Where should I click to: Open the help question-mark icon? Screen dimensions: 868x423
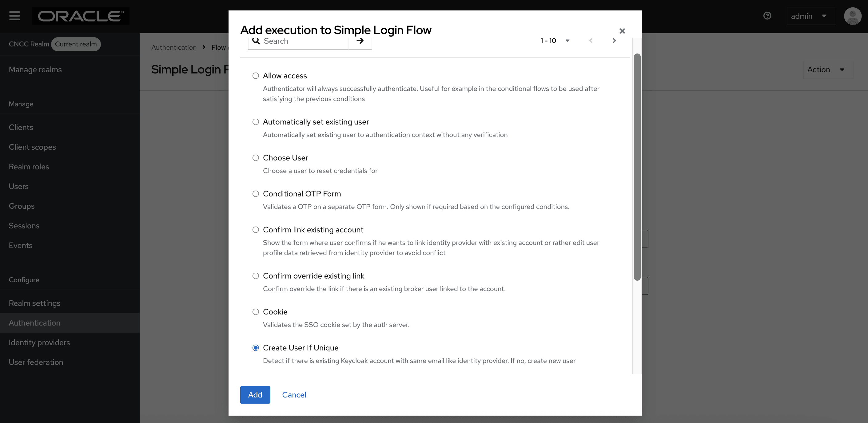click(767, 15)
